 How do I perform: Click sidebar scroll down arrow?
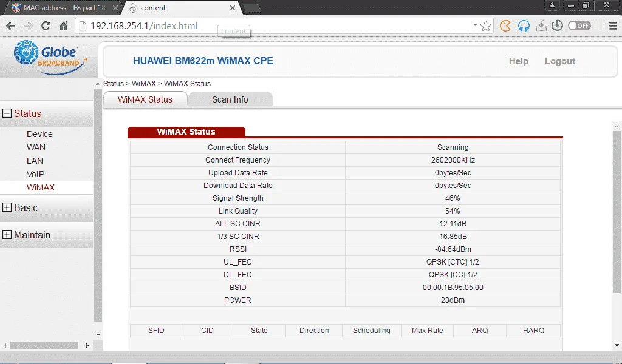pyautogui.click(x=98, y=335)
